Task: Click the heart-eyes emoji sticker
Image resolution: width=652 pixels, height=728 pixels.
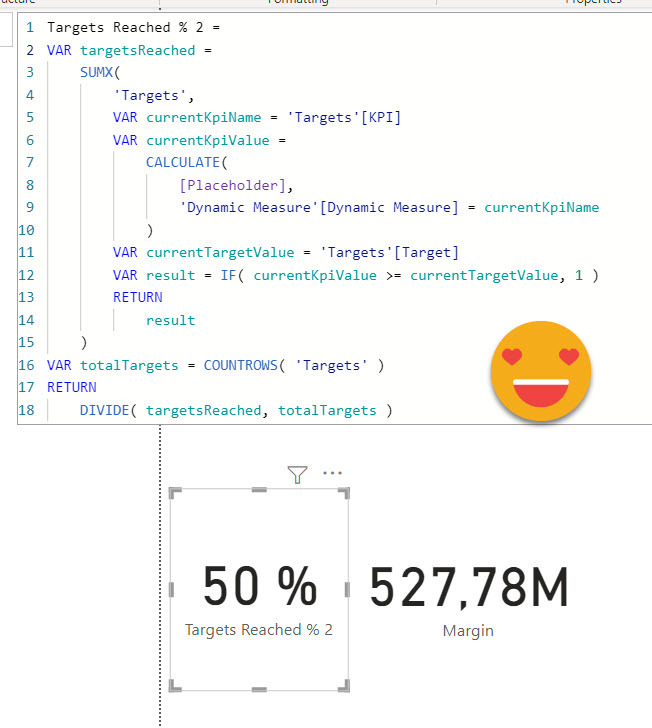Action: tap(541, 371)
